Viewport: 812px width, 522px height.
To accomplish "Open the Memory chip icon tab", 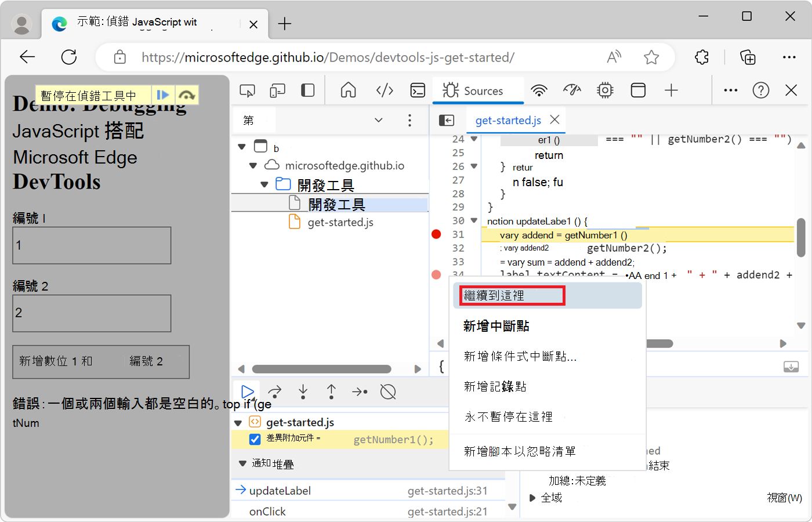I will click(x=605, y=90).
